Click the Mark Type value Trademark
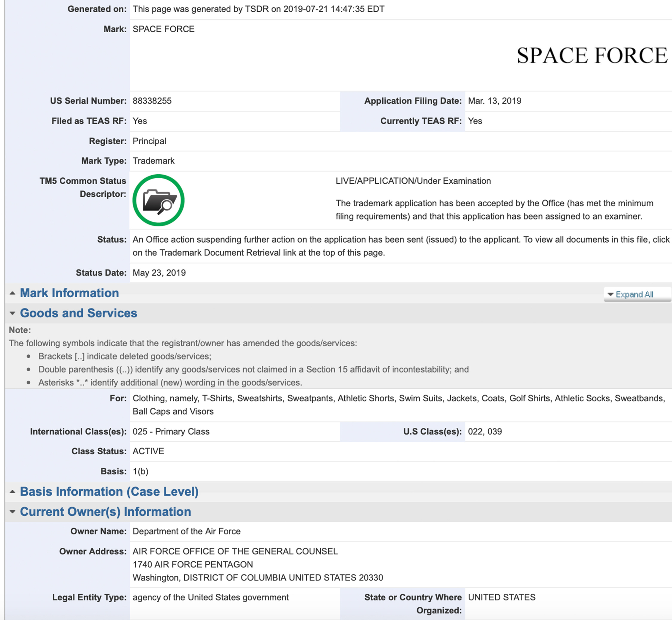Image resolution: width=672 pixels, height=620 pixels. coord(154,161)
